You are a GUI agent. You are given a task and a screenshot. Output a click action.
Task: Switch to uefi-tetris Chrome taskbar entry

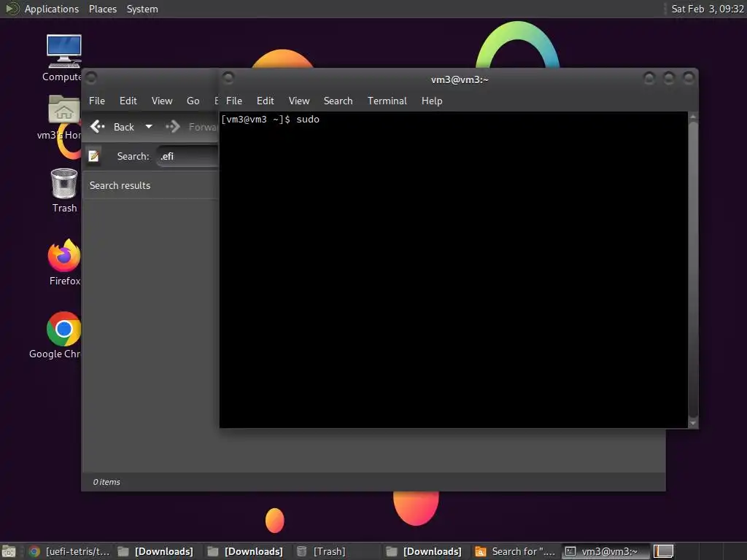69,551
